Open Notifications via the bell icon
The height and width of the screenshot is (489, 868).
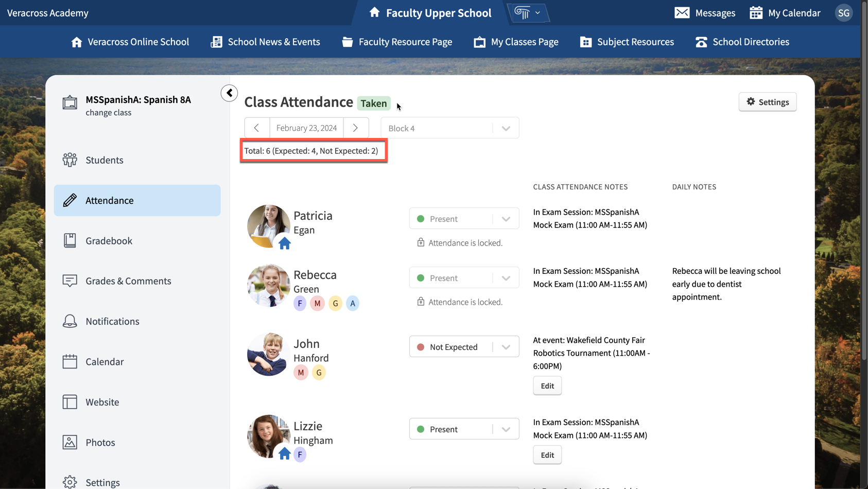pyautogui.click(x=70, y=321)
